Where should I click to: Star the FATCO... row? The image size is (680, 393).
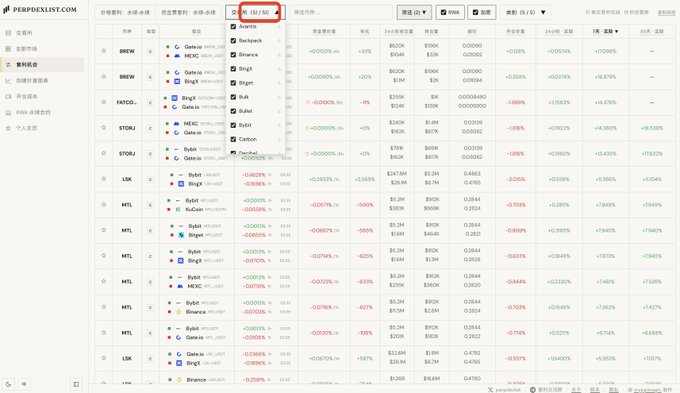pos(104,102)
